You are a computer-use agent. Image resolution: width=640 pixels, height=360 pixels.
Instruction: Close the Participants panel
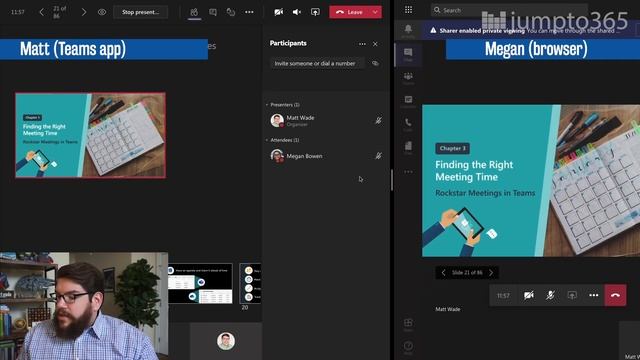pyautogui.click(x=375, y=44)
